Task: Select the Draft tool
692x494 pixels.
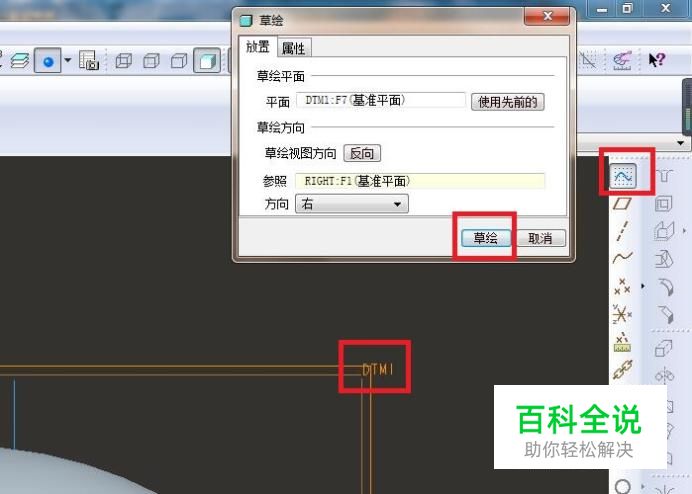Action: (664, 259)
